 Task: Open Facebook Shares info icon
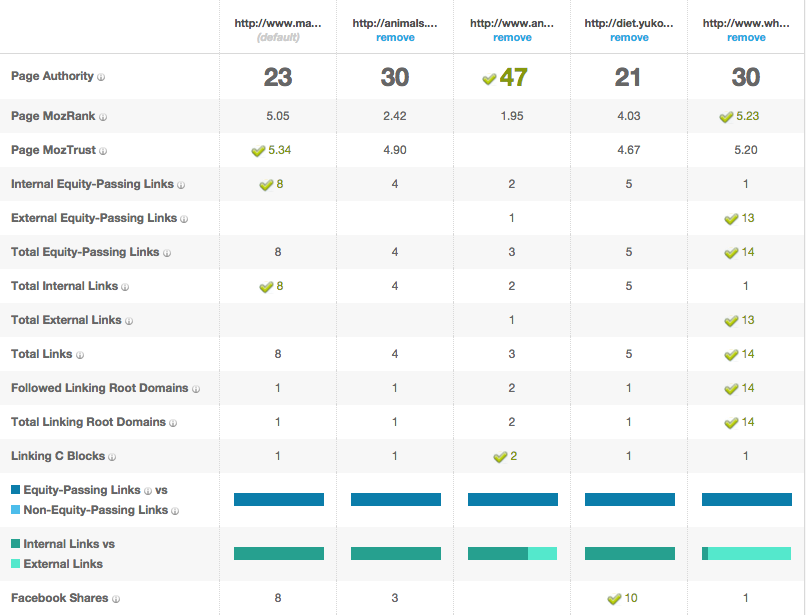pos(116,599)
